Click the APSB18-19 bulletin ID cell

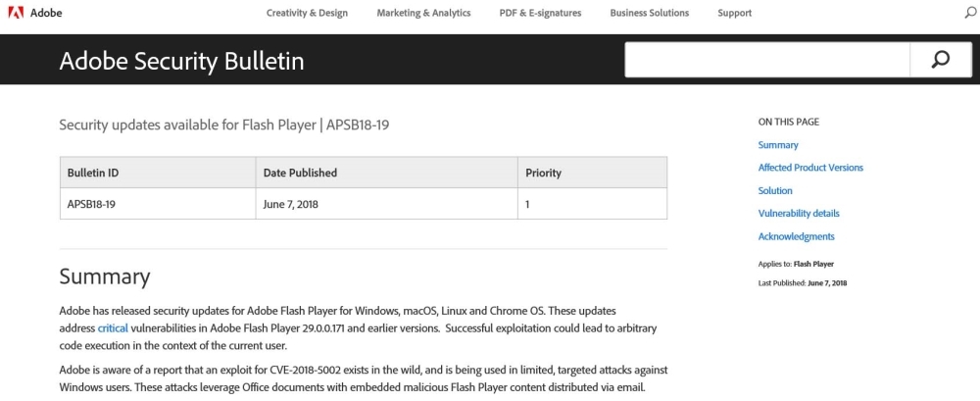[x=158, y=204]
